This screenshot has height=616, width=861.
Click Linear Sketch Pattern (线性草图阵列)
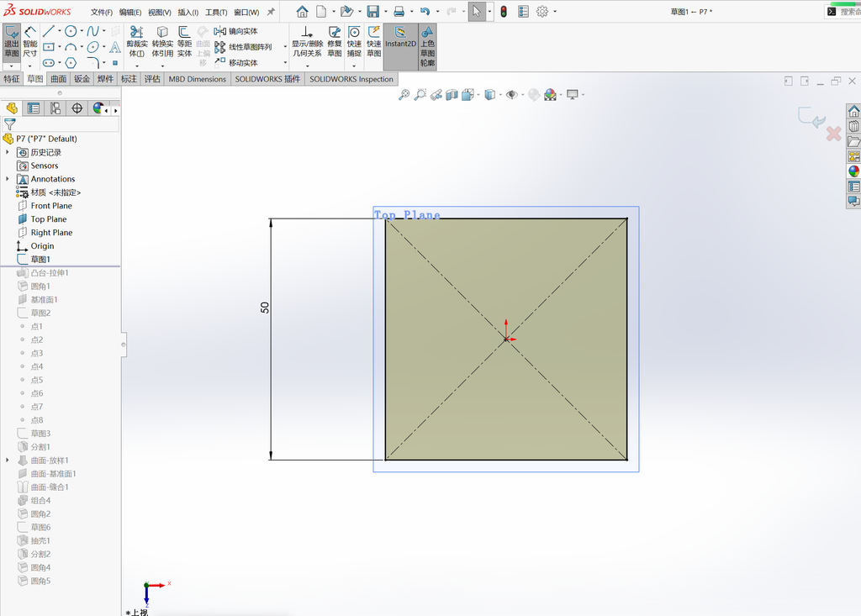[243, 47]
